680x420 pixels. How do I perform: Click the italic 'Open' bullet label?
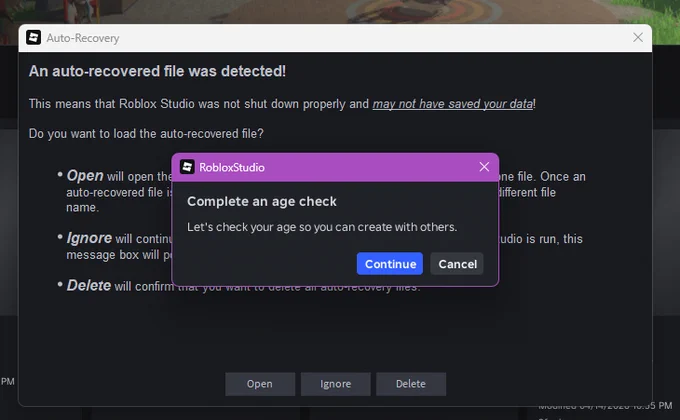click(85, 176)
